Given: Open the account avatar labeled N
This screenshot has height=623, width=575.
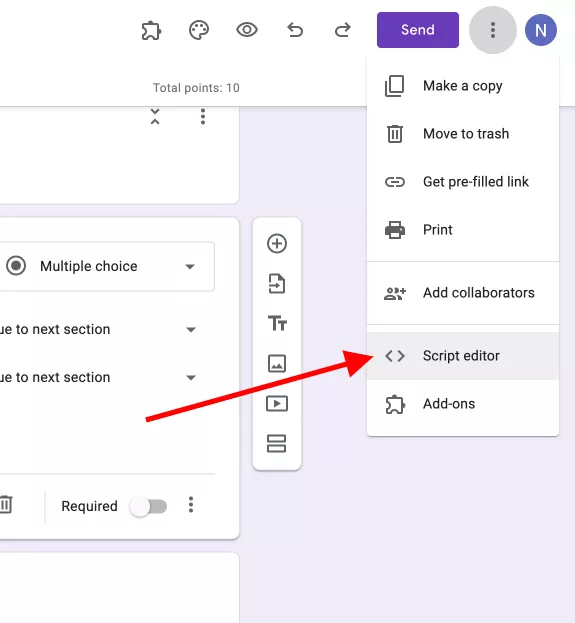Looking at the screenshot, I should pos(540,30).
